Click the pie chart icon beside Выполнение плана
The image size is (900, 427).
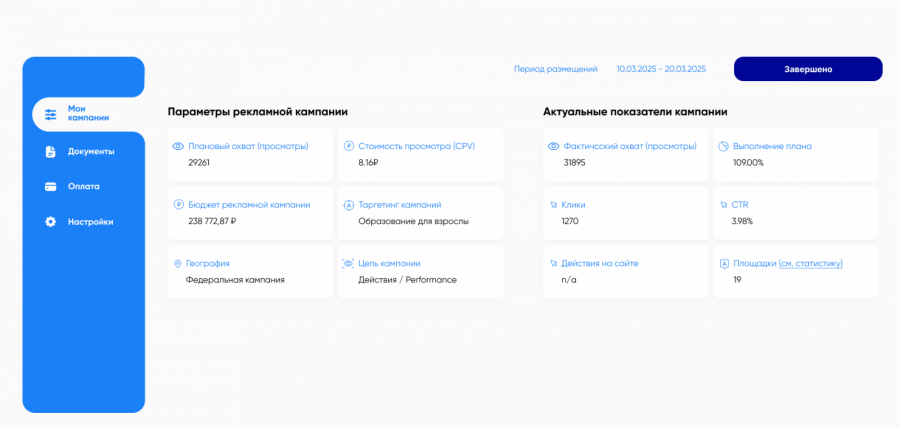[723, 146]
